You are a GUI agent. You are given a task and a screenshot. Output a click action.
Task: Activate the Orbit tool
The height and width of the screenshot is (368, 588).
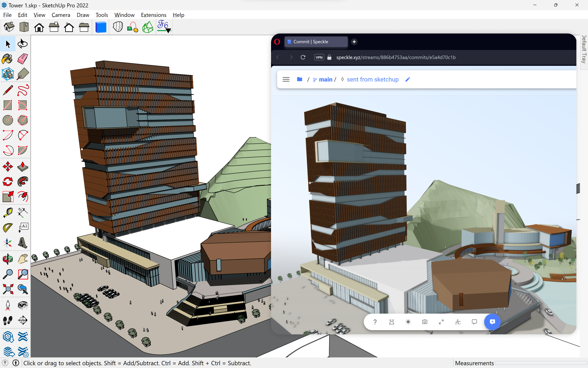[x=8, y=259]
